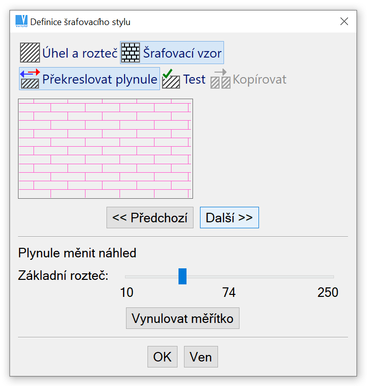Toggle the Překreslovat plynule text label
Viewport: 368px width, 386px height.
(x=100, y=79)
